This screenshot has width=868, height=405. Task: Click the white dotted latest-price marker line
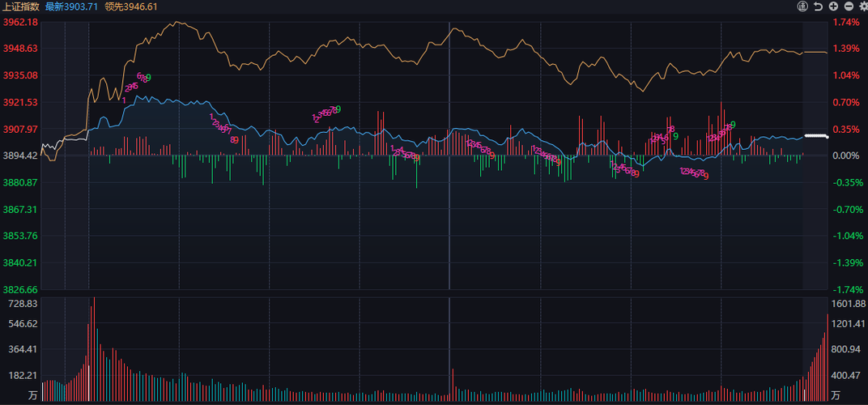[x=816, y=136]
